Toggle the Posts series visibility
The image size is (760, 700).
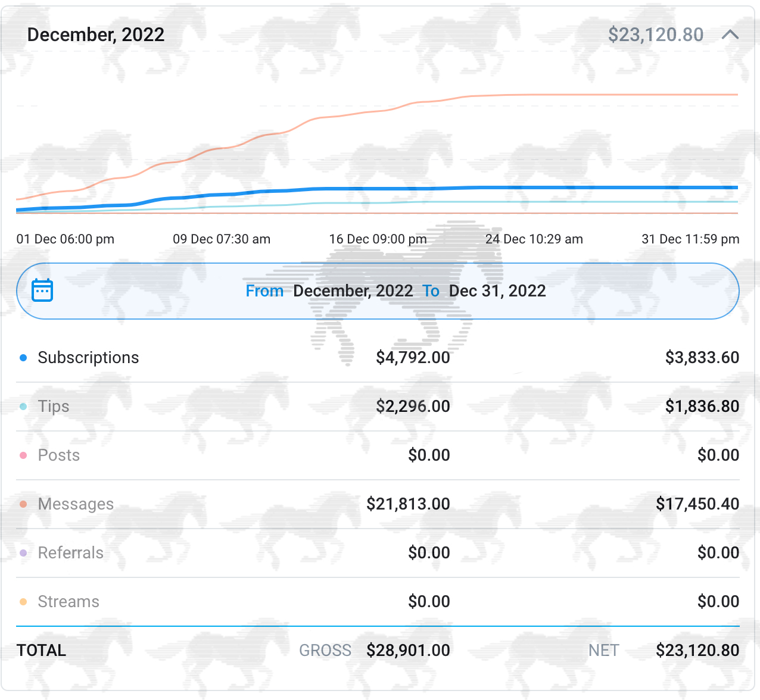coord(58,455)
